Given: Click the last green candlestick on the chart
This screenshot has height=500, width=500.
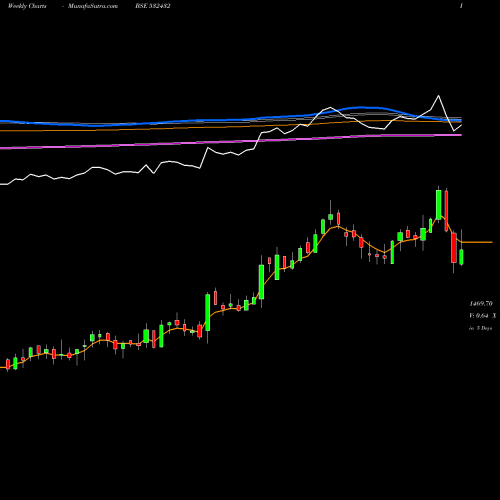Looking at the screenshot, I should click(462, 257).
